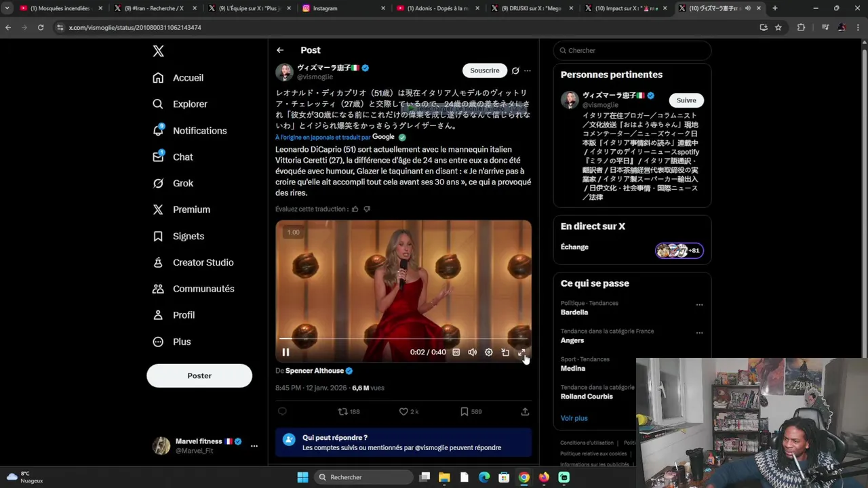Screen dimensions: 868x488
Task: Click the Chercher search field
Action: coord(632,51)
